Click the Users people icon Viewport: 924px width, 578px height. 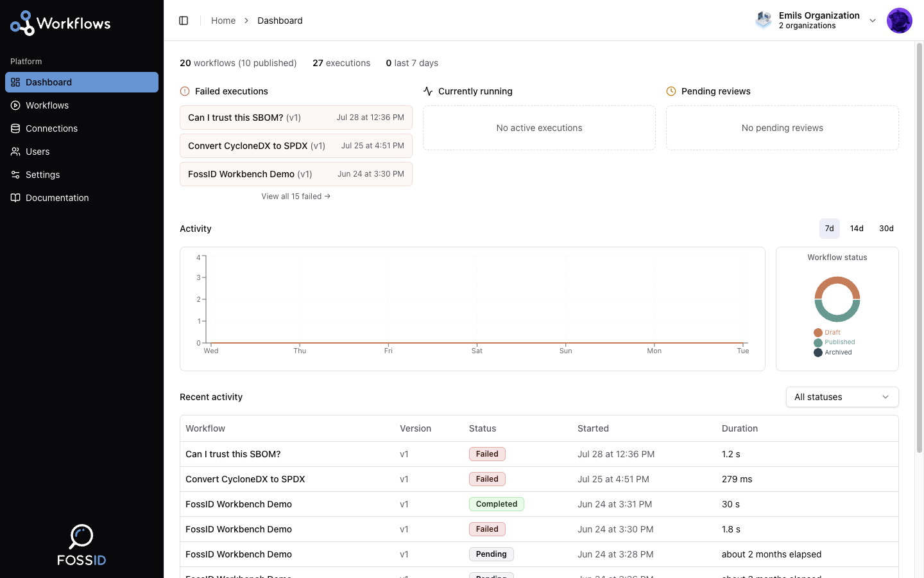15,152
